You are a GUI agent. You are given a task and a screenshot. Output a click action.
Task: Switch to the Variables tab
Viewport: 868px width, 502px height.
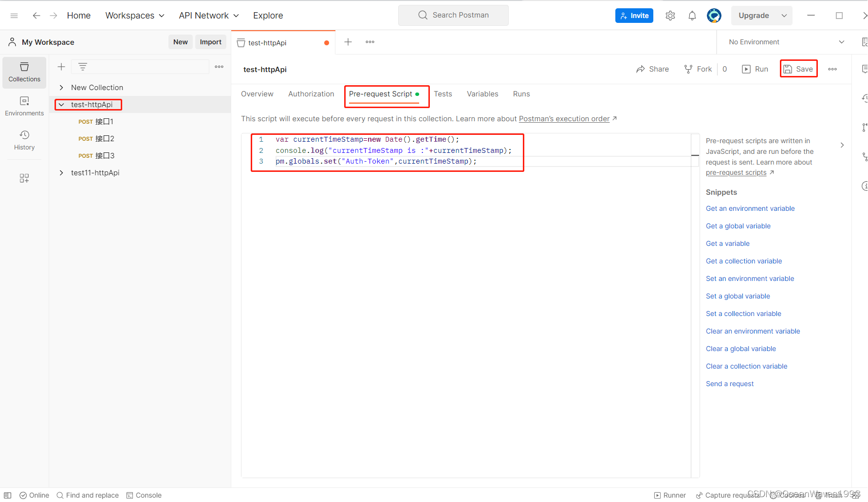482,94
